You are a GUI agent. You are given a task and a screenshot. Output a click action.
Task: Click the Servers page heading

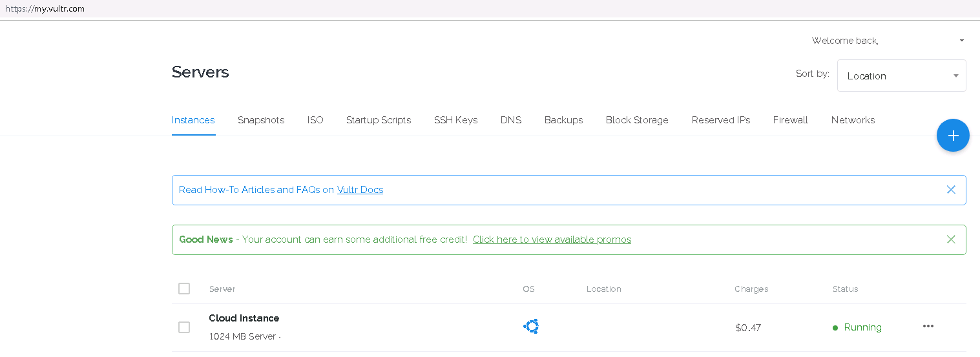coord(200,72)
